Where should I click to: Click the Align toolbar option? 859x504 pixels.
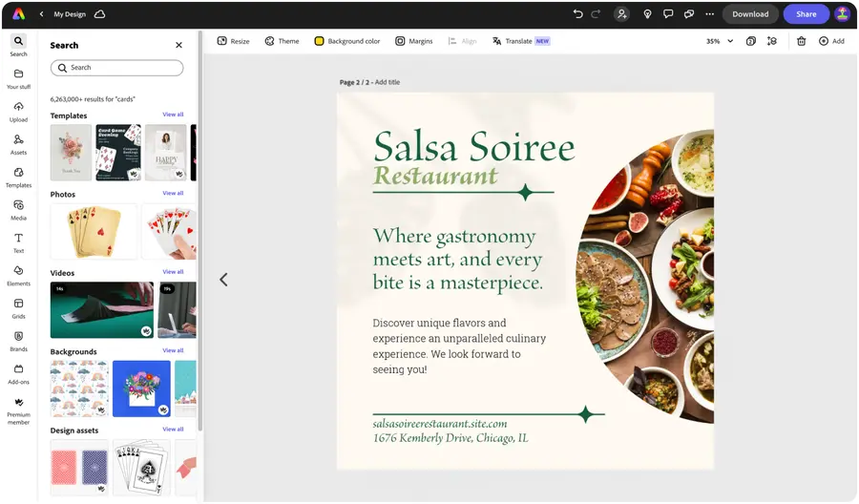point(462,41)
